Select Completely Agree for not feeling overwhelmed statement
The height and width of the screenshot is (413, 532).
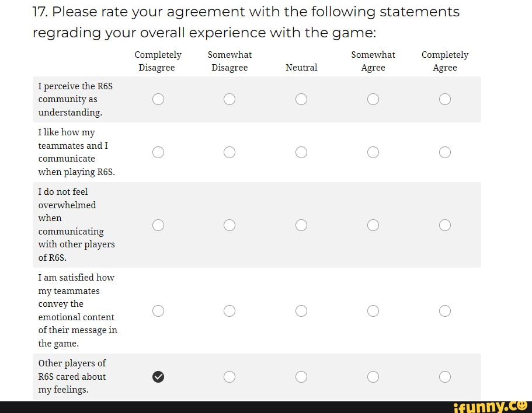point(445,225)
